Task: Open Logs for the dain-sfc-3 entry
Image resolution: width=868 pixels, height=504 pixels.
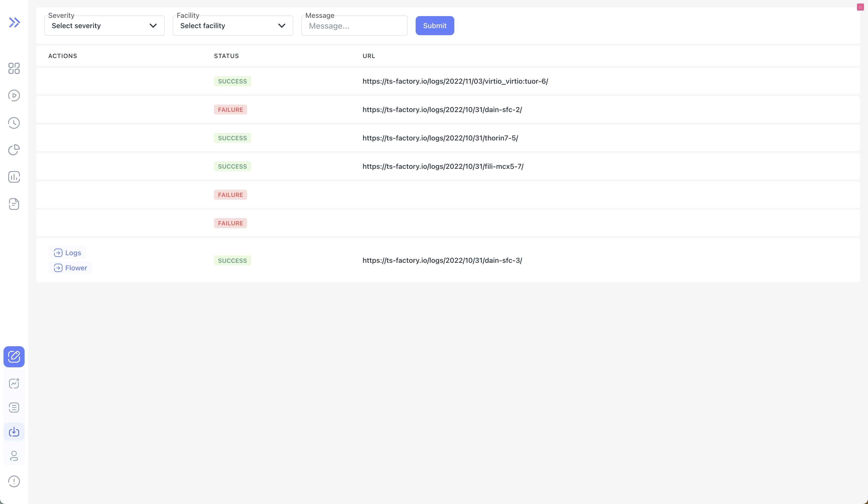Action: tap(67, 252)
